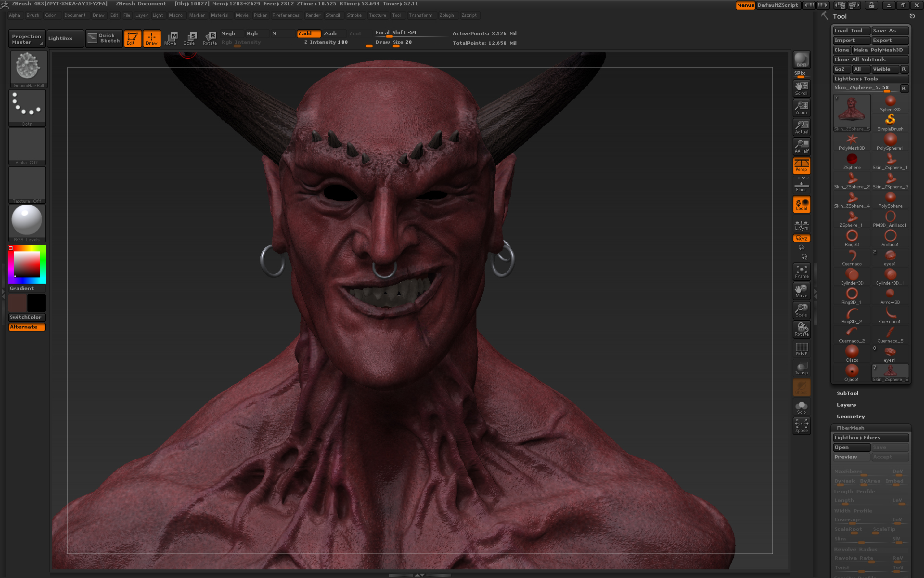Select the Sphere3D tool thumbnail
The image size is (924, 578).
[890, 103]
